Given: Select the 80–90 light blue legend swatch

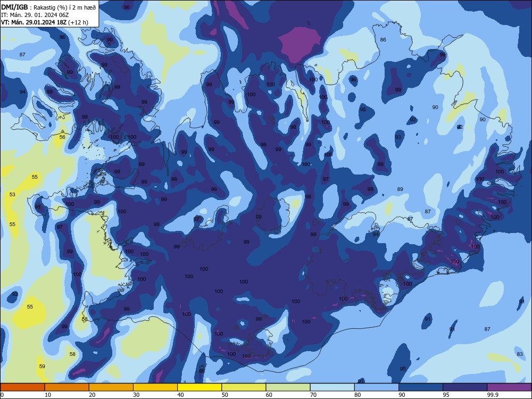Looking at the screenshot, I should tap(377, 387).
